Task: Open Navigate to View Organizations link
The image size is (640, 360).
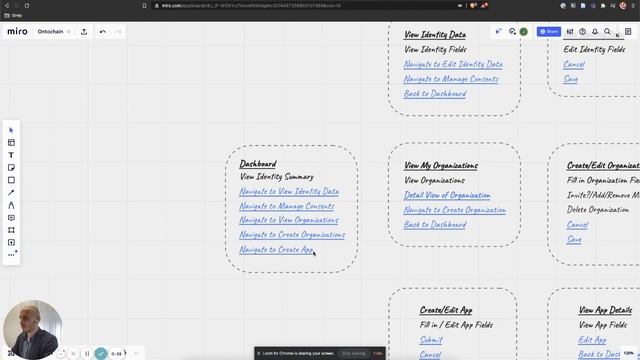Action: [289, 220]
